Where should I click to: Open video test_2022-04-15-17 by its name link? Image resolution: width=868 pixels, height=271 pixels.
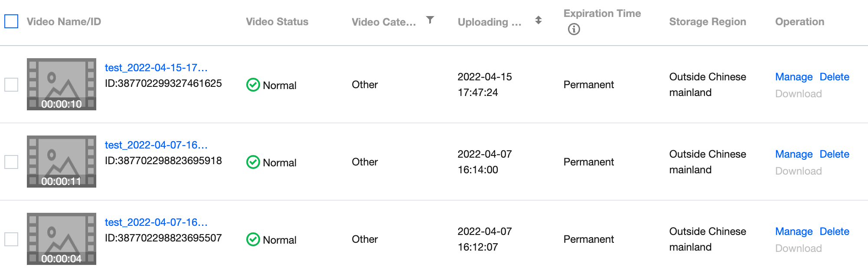pyautogui.click(x=156, y=68)
